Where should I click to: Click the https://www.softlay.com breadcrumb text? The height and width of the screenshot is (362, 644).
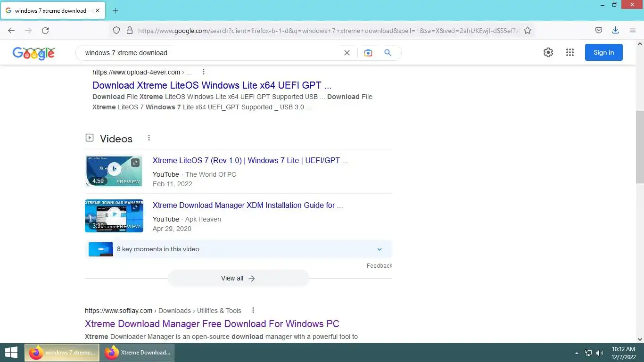coord(118,311)
